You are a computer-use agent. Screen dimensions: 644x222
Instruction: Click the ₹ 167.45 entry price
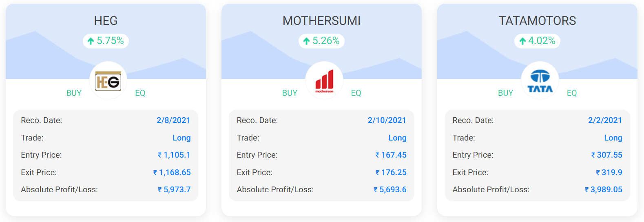[391, 155]
